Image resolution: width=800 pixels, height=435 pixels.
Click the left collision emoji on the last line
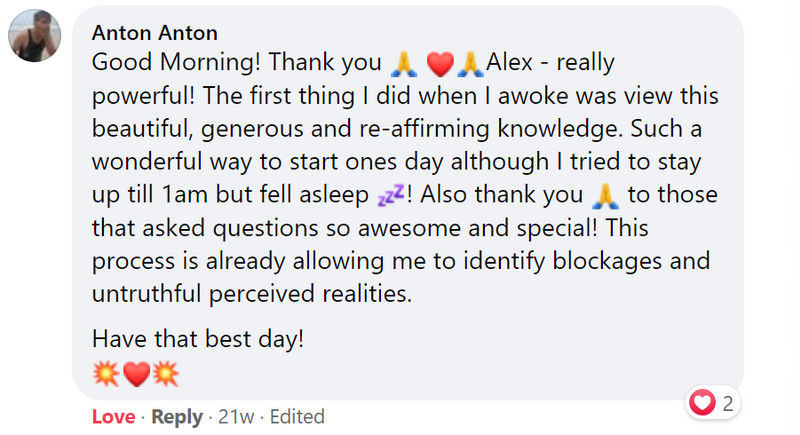(105, 374)
